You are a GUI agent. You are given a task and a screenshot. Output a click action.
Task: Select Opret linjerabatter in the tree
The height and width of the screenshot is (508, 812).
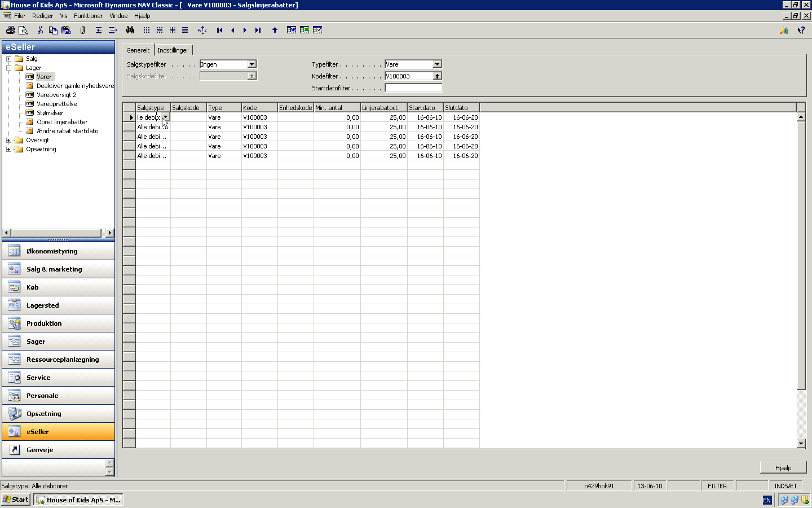point(62,122)
